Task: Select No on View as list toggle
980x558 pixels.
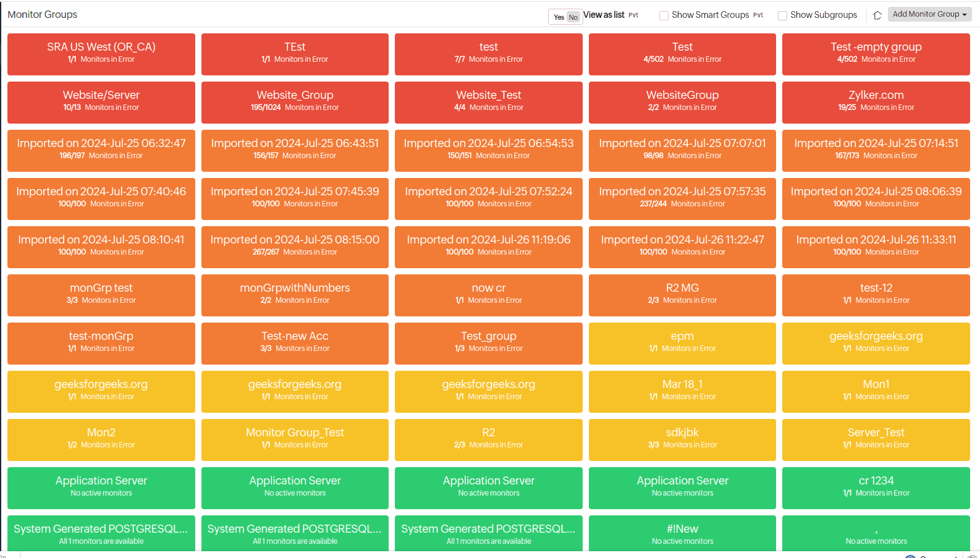Action: [573, 17]
